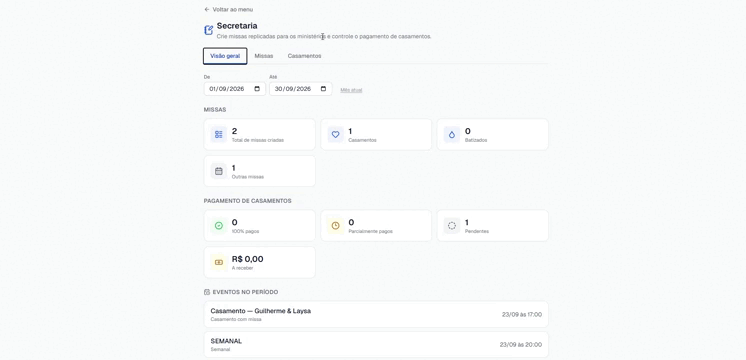Click the Até date field showing 30/09/2026
The image size is (746, 360).
[301, 89]
